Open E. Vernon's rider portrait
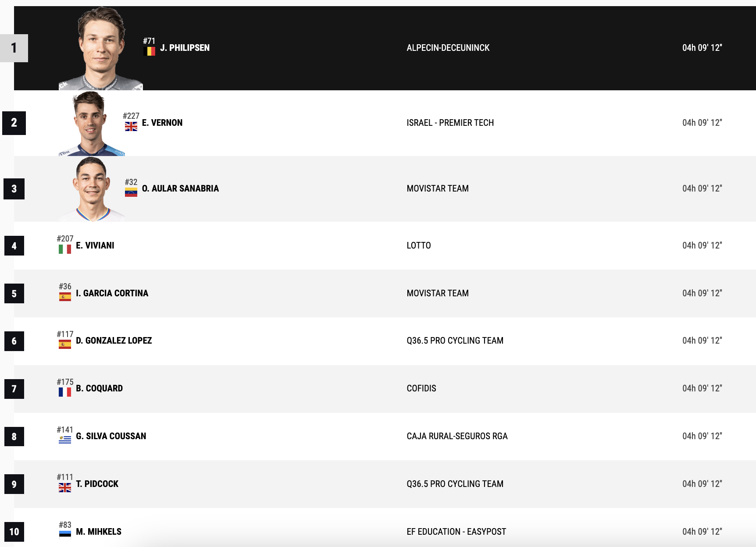The image size is (756, 547). click(92, 124)
